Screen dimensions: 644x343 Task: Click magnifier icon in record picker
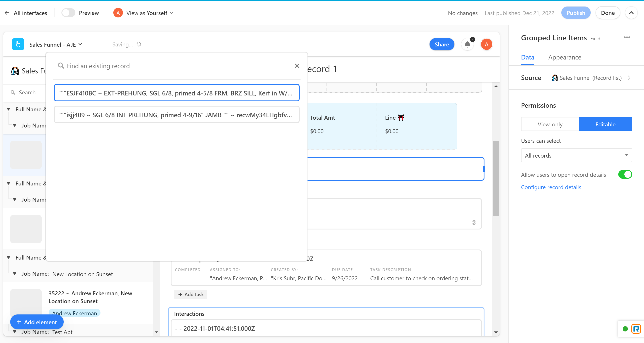(x=61, y=66)
